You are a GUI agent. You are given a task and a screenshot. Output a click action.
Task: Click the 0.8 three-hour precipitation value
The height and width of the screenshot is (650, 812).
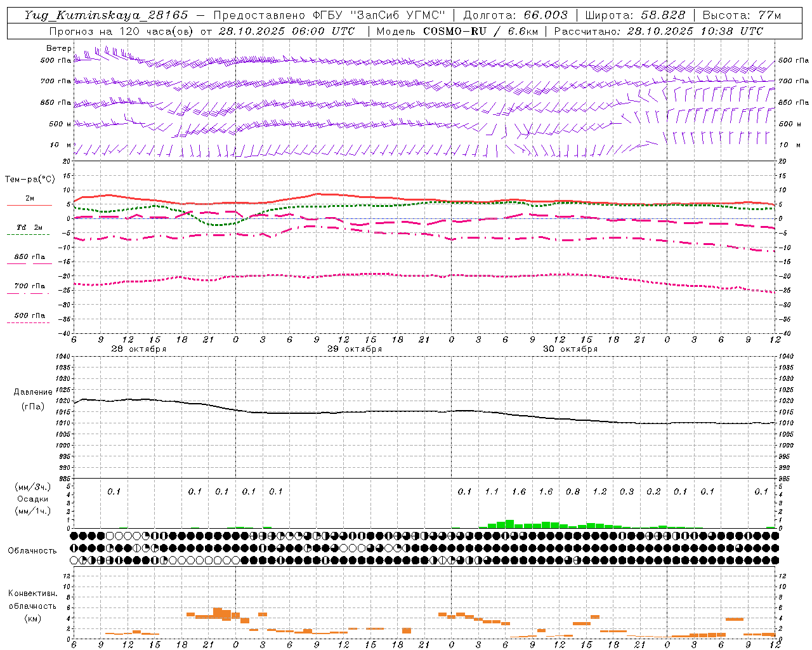573,491
